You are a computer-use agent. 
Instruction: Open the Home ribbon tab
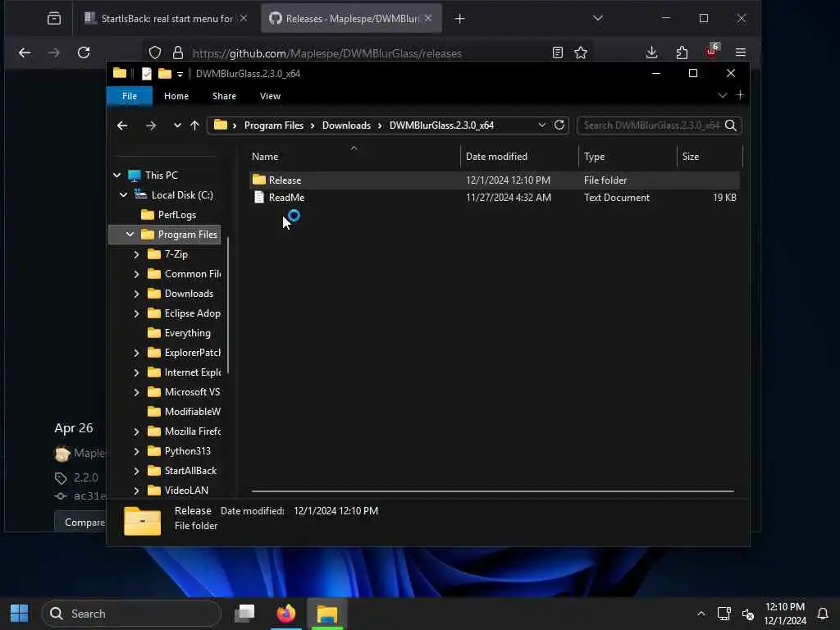(x=176, y=96)
